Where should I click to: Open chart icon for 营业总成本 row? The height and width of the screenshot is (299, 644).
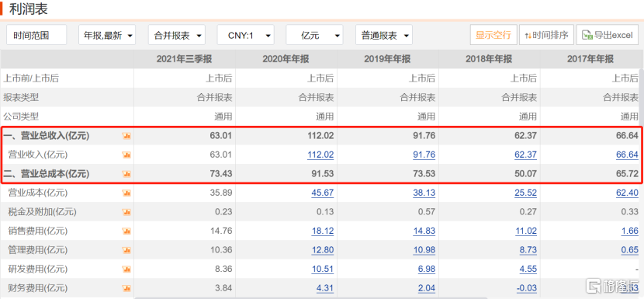click(x=126, y=175)
